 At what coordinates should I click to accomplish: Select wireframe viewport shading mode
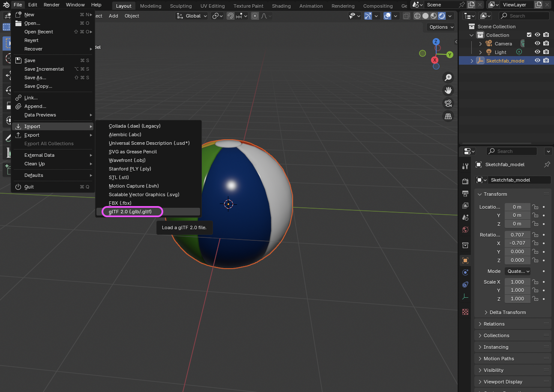click(417, 16)
